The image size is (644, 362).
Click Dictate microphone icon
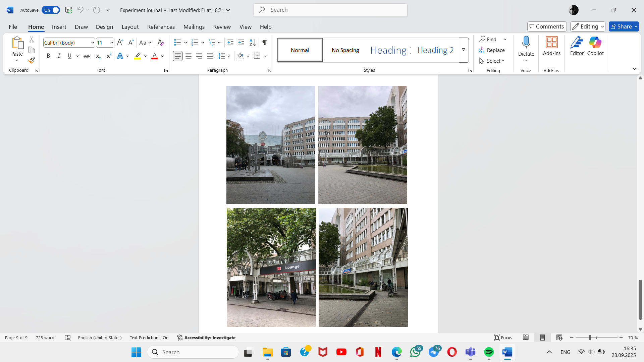[x=526, y=43]
